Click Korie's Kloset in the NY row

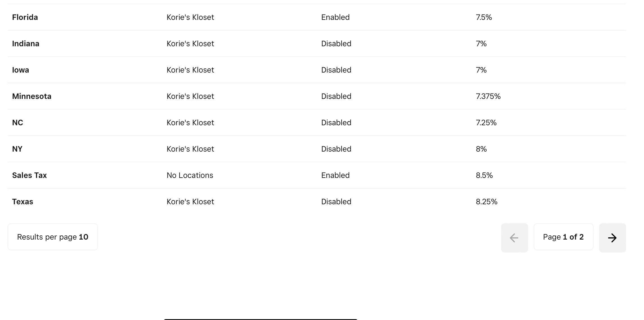[x=190, y=149]
